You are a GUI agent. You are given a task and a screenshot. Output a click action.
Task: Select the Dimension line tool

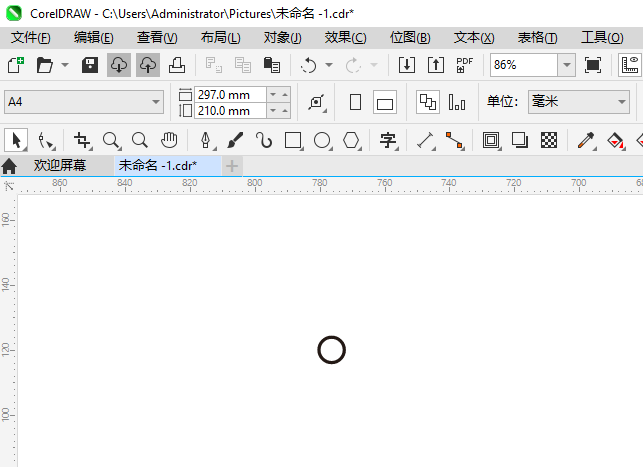[425, 140]
